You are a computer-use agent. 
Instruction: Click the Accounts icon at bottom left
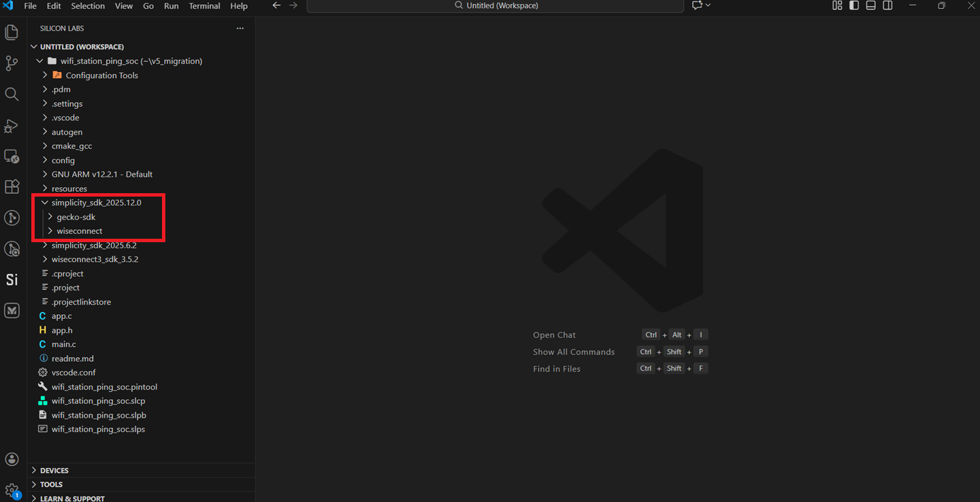click(12, 459)
